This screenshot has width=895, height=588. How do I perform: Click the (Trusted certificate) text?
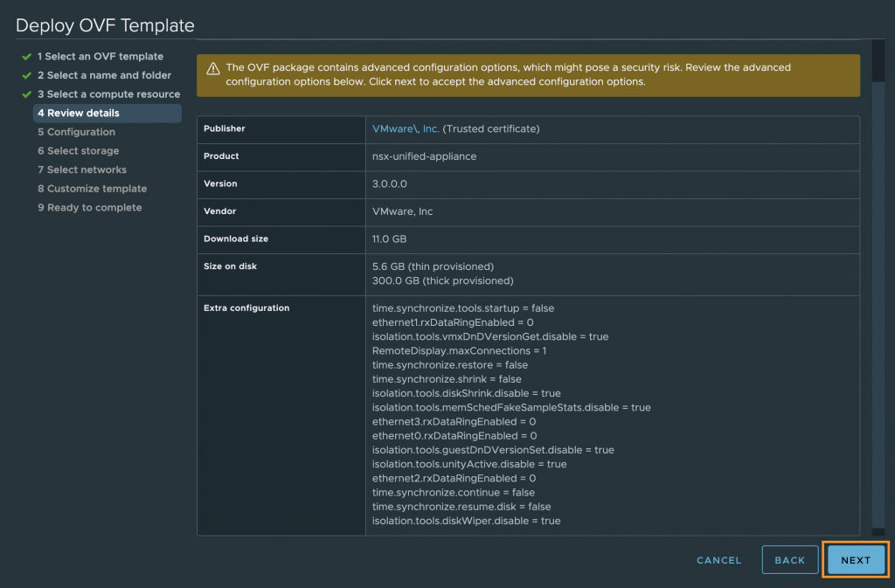tap(491, 129)
